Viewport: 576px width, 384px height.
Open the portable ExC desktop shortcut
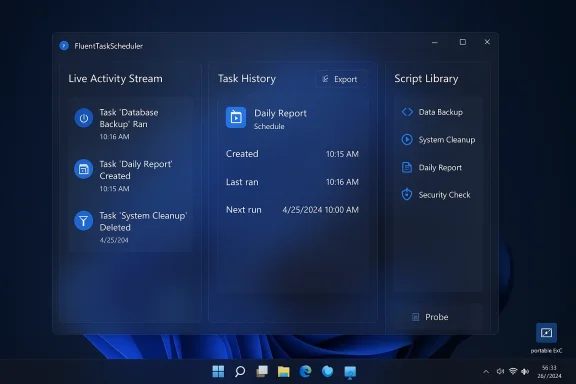coord(546,338)
